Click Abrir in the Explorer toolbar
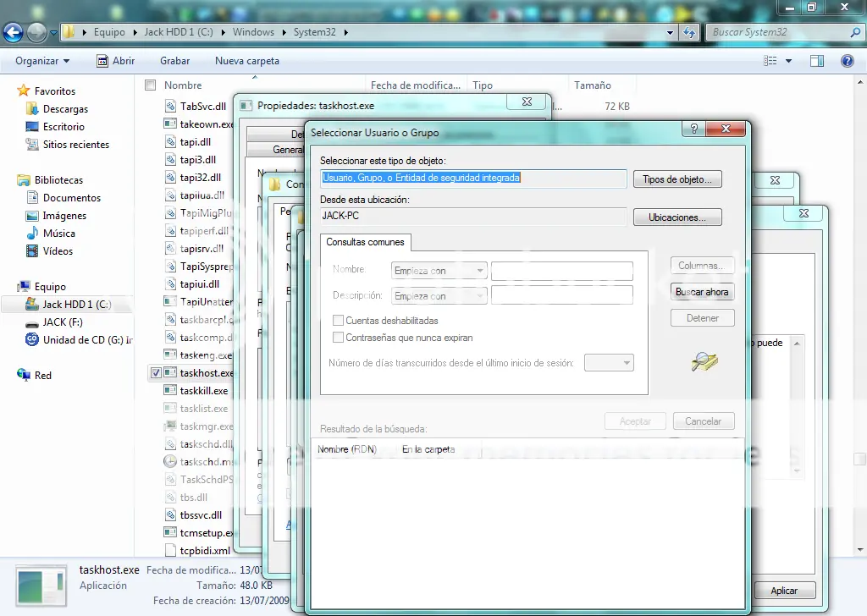The image size is (867, 616). tap(115, 61)
